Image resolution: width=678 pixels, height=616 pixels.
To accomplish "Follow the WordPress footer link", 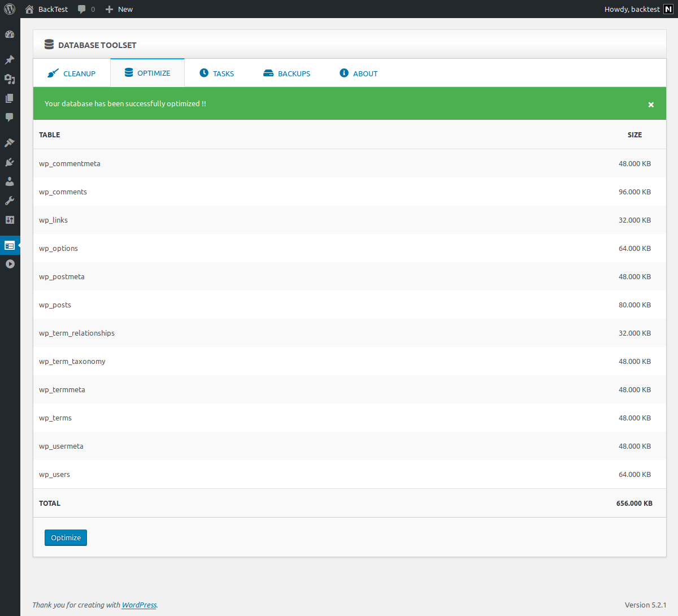I will [x=139, y=605].
